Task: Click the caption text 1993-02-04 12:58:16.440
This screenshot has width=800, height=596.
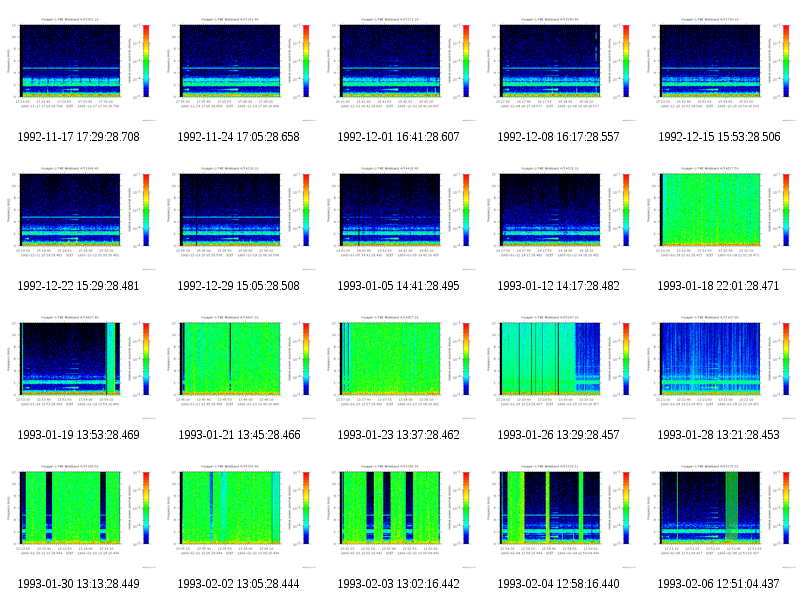Action: tap(559, 584)
